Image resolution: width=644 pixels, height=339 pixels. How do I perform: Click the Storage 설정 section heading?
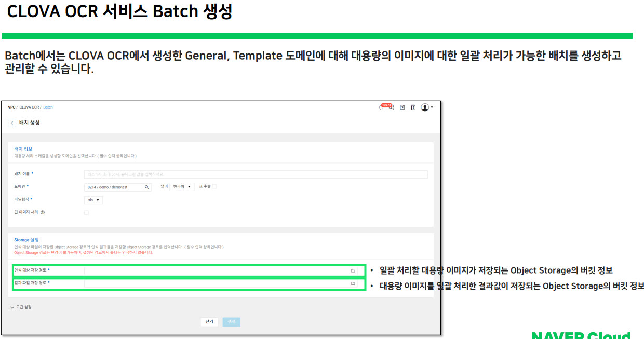point(26,240)
